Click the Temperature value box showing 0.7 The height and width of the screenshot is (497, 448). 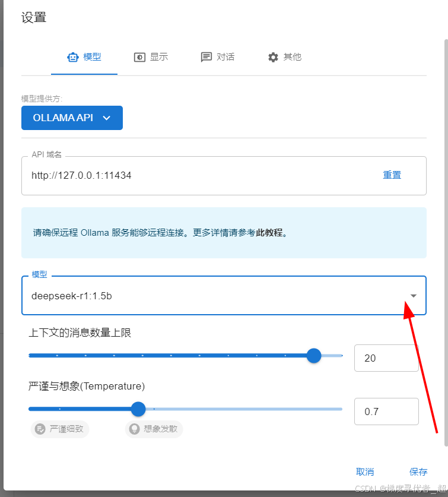click(386, 411)
